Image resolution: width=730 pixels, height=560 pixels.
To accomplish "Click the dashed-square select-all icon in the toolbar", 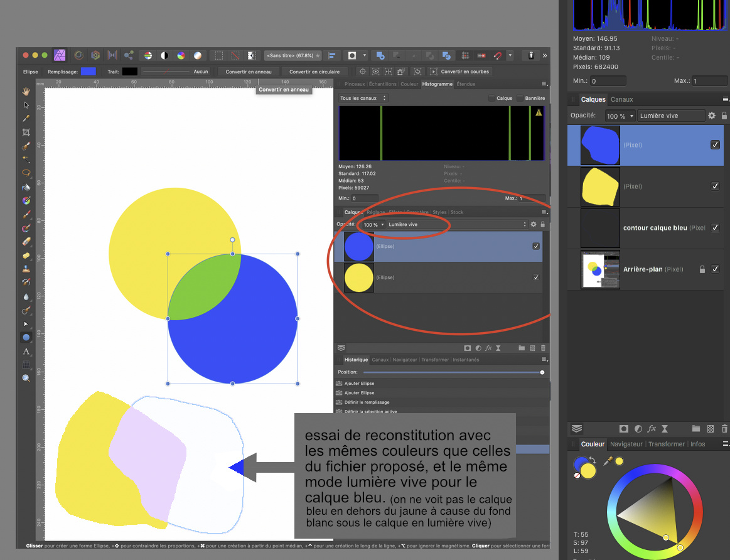I will (x=218, y=55).
